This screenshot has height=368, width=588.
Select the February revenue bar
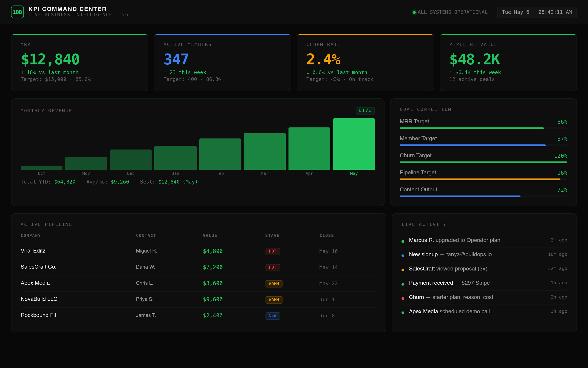[220, 154]
